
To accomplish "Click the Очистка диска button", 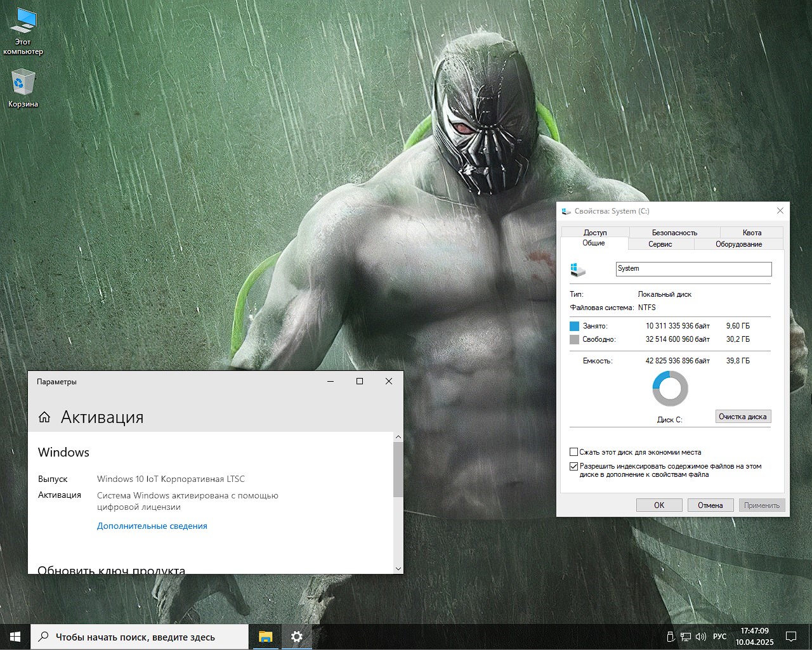I will 743,417.
